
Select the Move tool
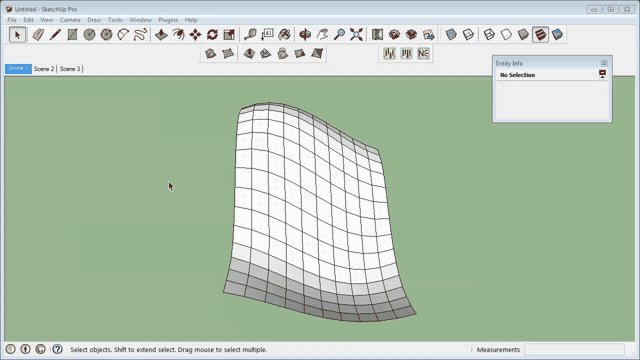point(195,35)
